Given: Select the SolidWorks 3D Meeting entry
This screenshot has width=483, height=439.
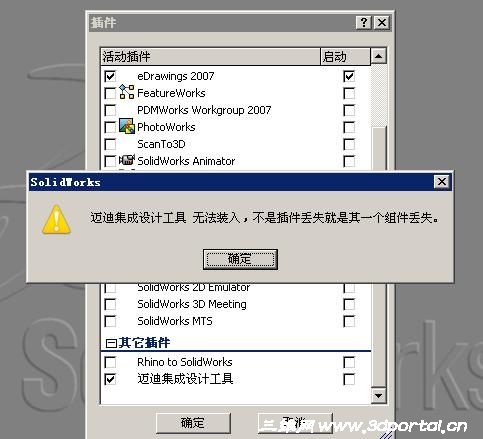Looking at the screenshot, I should [x=192, y=304].
